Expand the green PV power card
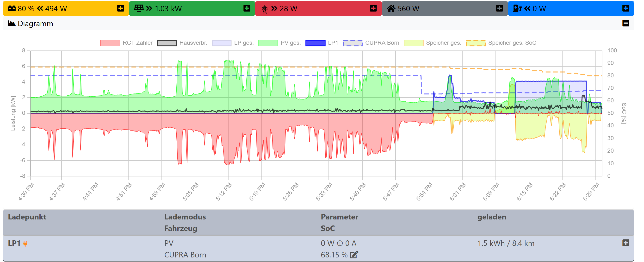 click(x=247, y=8)
